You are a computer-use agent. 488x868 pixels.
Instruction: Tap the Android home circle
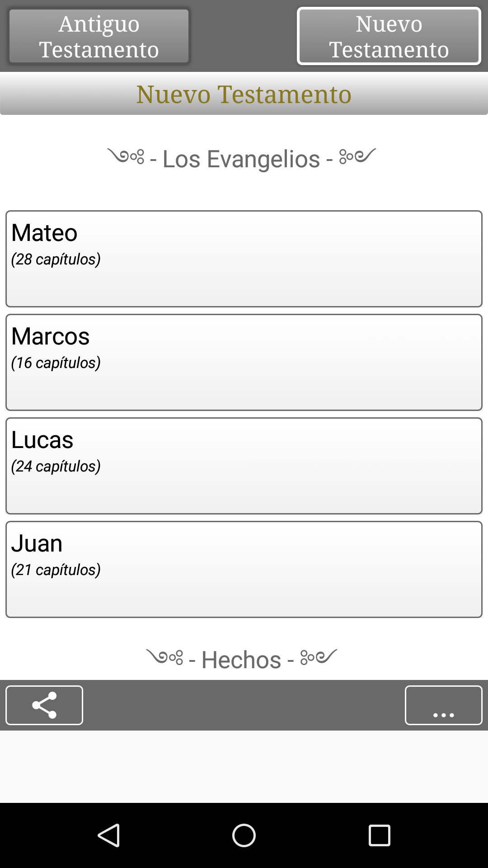(x=244, y=835)
